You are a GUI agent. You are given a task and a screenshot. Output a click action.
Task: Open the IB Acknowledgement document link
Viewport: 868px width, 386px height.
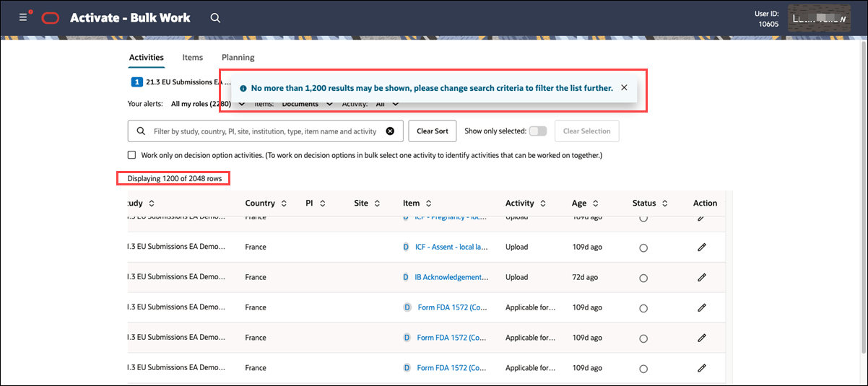[x=451, y=277]
